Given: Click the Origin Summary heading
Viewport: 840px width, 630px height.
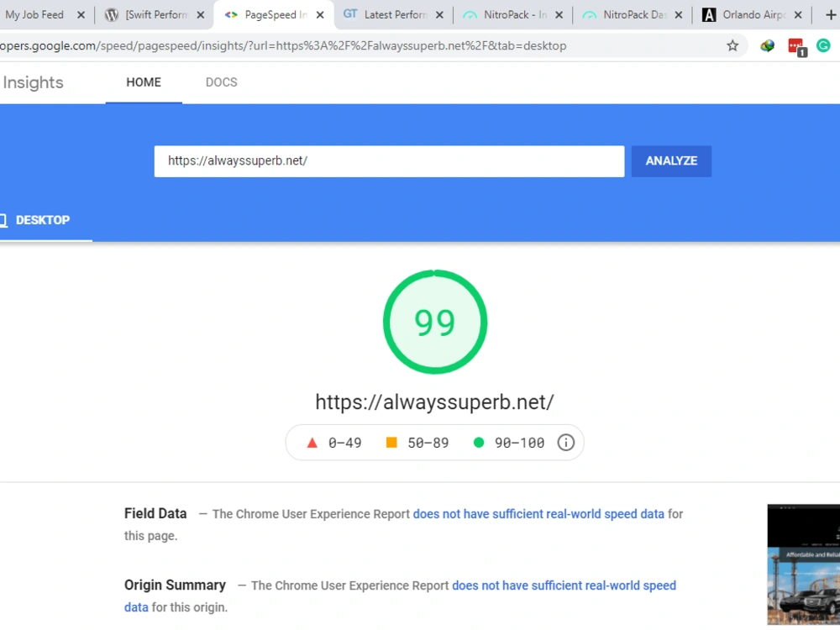Looking at the screenshot, I should pyautogui.click(x=176, y=585).
